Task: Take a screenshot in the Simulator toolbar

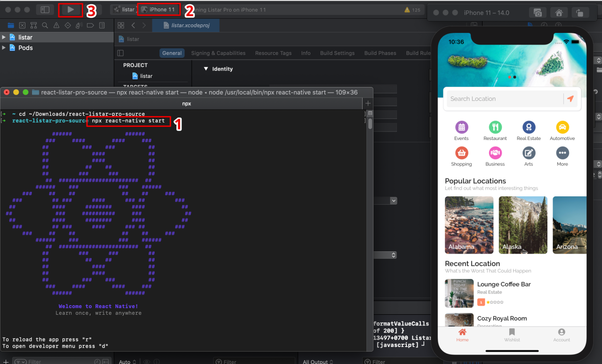Action: pos(538,13)
